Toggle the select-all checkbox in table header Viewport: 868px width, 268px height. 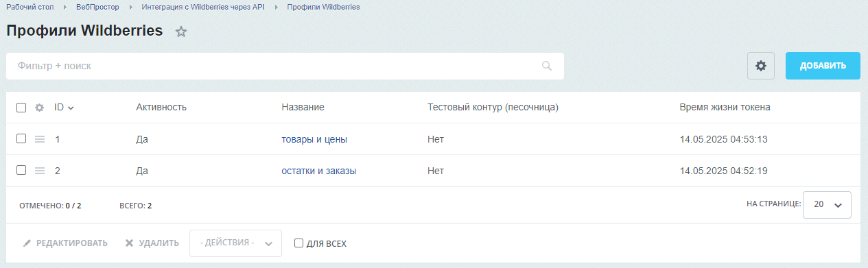[21, 108]
